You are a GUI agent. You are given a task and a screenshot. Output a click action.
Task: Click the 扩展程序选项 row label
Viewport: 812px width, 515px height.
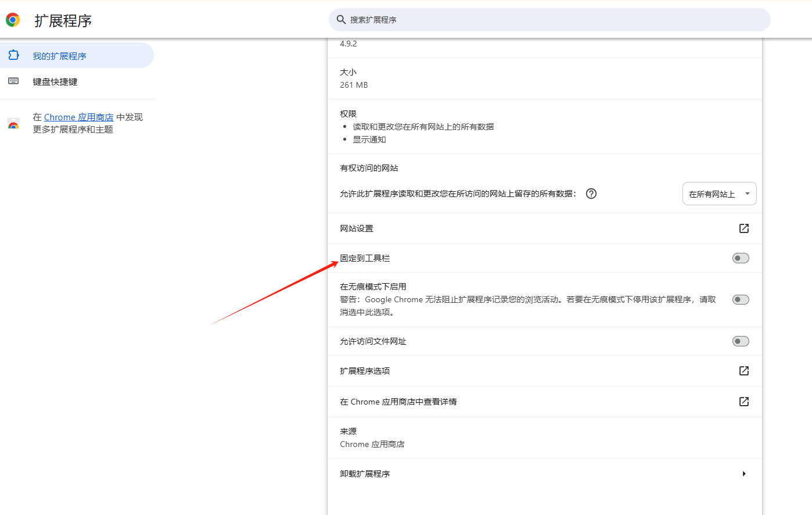[365, 371]
